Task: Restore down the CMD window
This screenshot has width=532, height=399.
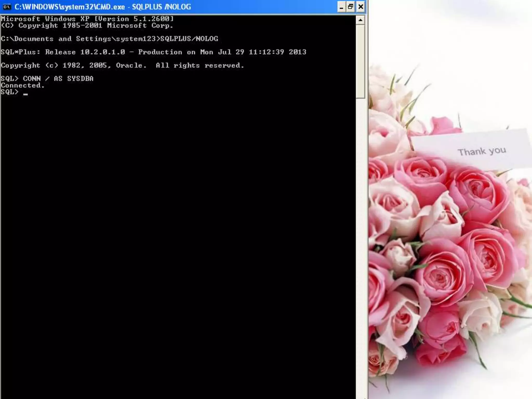Action: pos(351,7)
